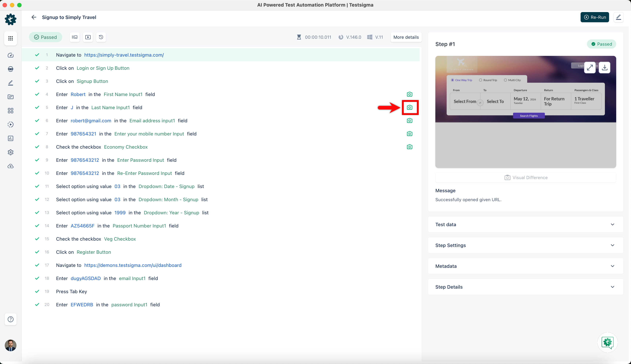Open the demons.testsigma.com dashboard link

(x=133, y=265)
